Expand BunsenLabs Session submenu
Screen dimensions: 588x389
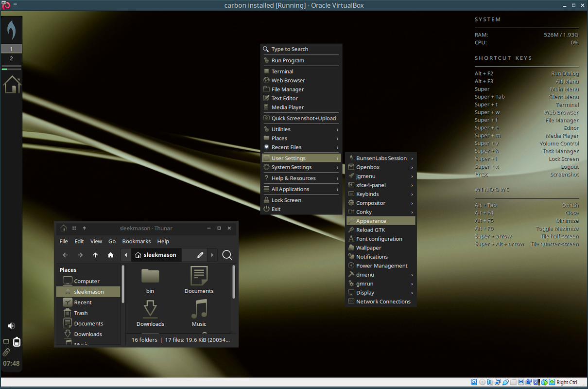click(381, 159)
